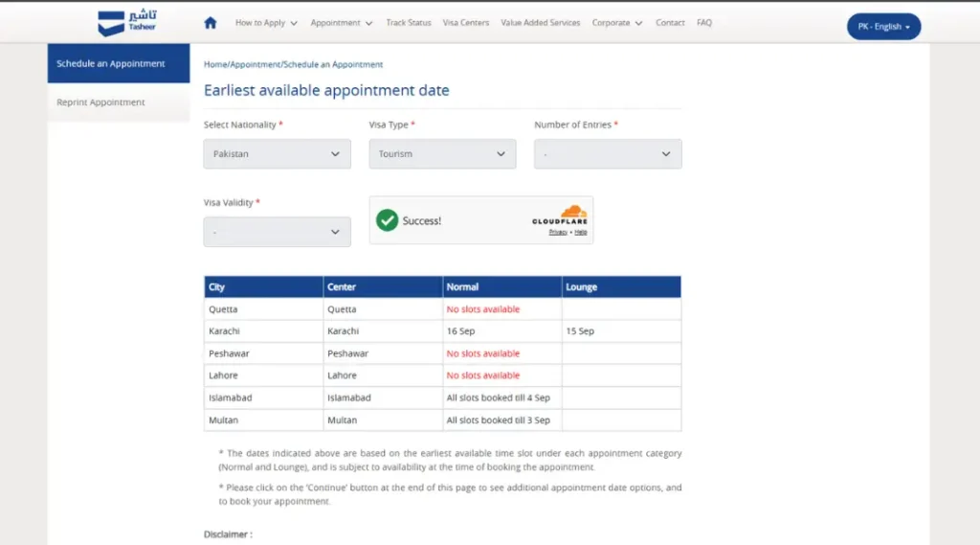Image resolution: width=980 pixels, height=545 pixels.
Task: Click the Normal column header
Action: pyautogui.click(x=501, y=286)
